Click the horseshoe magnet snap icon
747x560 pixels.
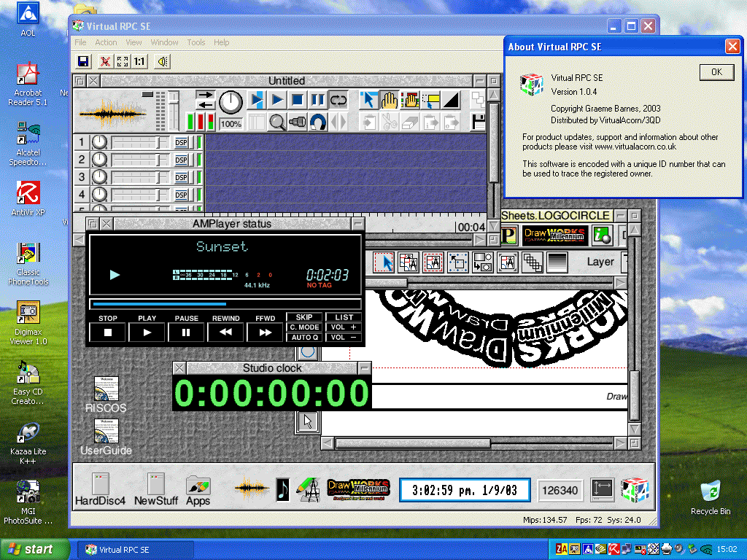click(x=318, y=122)
